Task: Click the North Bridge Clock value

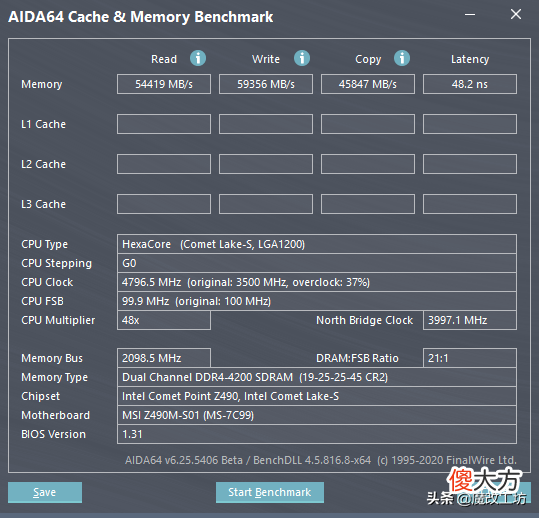Action: coord(470,320)
